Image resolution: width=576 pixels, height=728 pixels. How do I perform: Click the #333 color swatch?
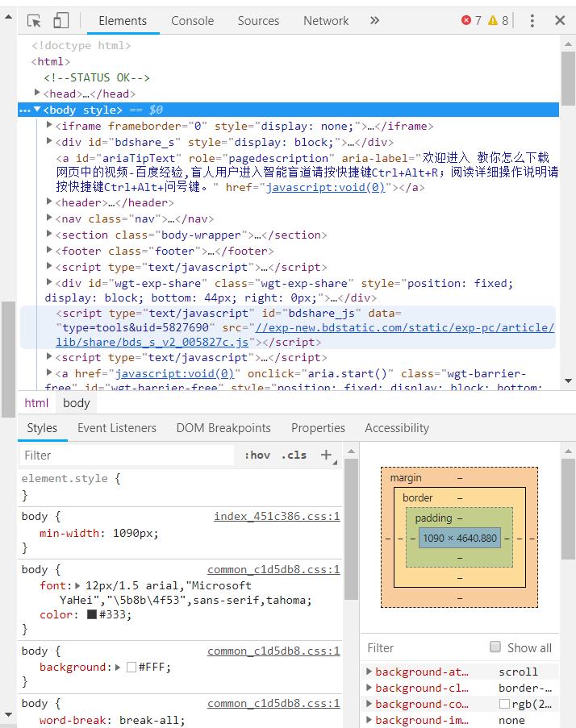click(92, 614)
